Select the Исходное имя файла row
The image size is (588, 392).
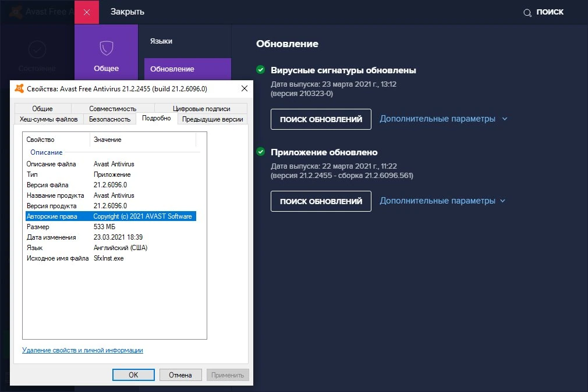tap(111, 258)
